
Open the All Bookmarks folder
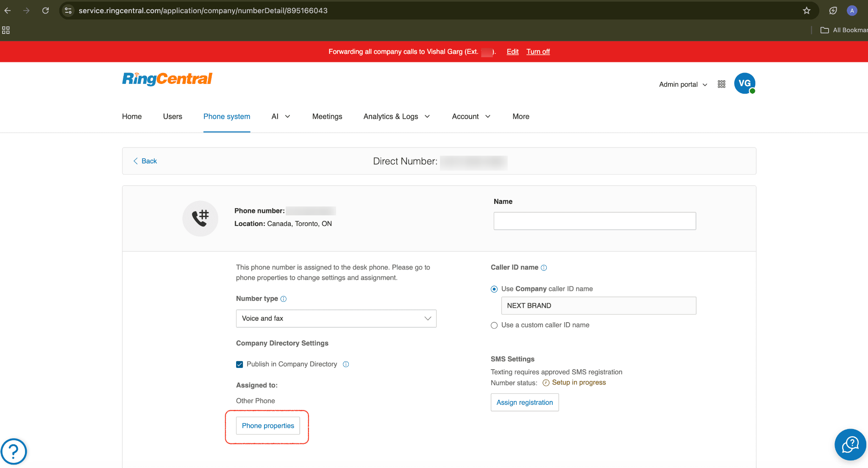pyautogui.click(x=844, y=30)
